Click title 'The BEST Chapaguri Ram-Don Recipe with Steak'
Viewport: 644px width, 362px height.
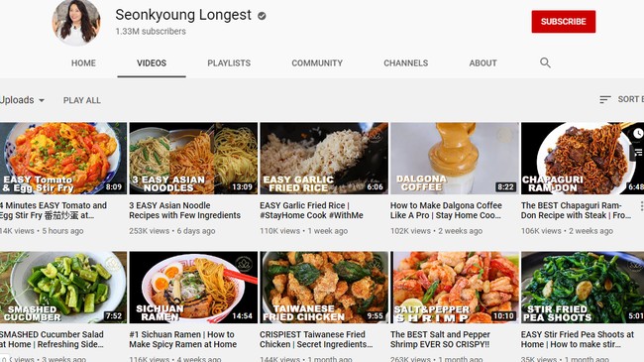click(x=577, y=210)
